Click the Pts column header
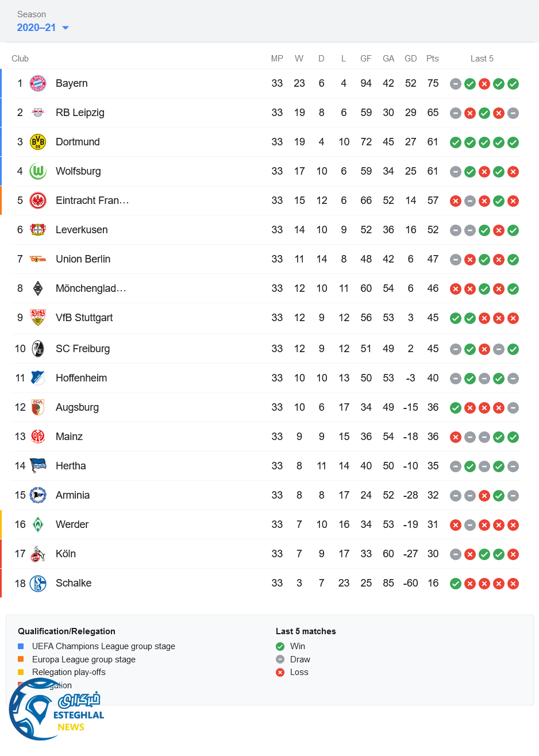Viewport: 539px width, 756px height. coord(433,59)
